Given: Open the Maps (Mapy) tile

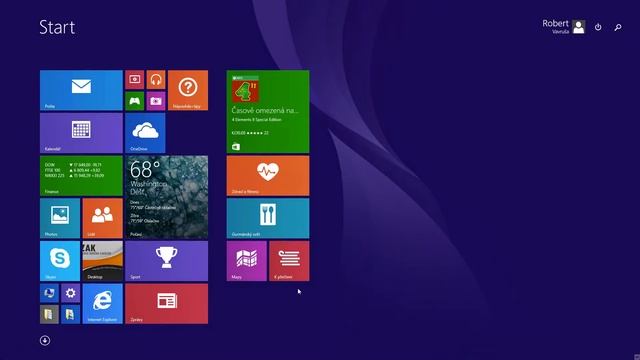Looking at the screenshot, I should [x=247, y=261].
